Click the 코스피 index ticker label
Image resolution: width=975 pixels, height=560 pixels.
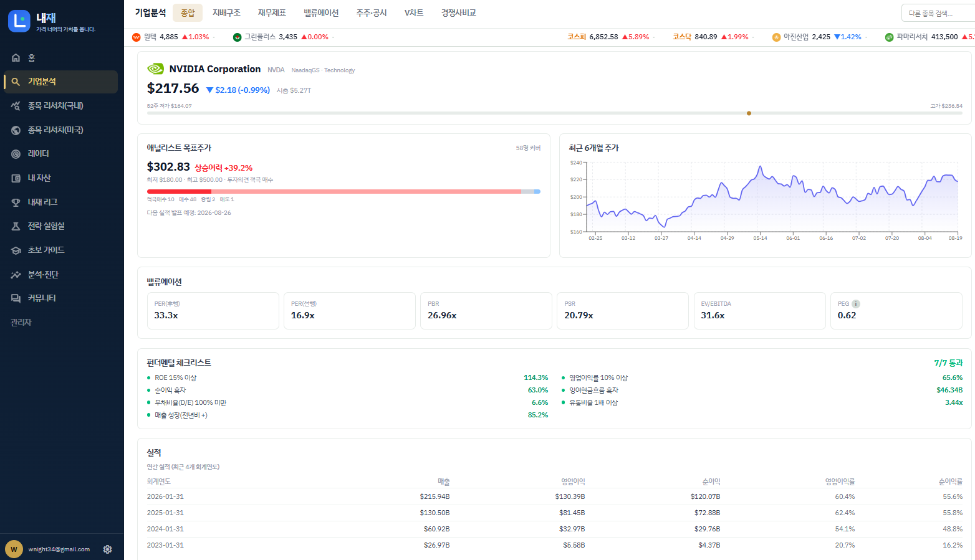577,37
